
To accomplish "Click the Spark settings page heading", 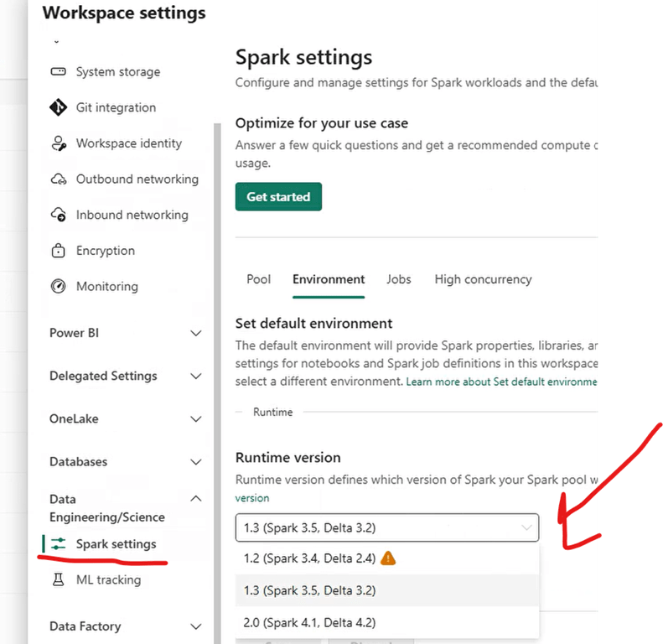I will (303, 57).
